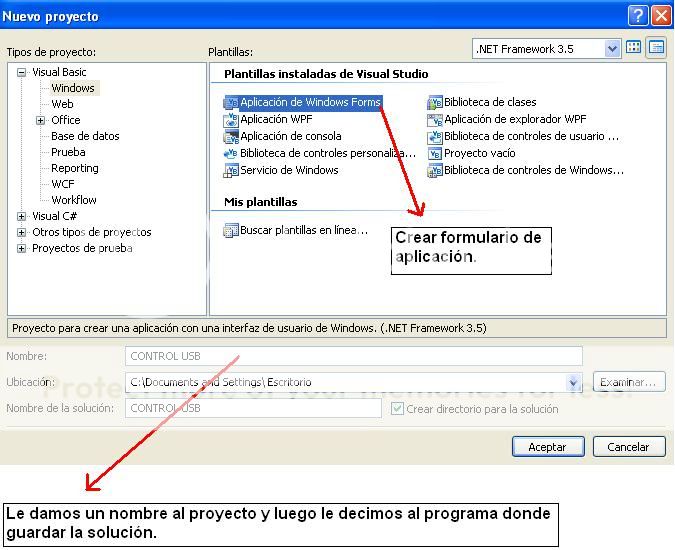675x550 pixels.
Task: Switch to large icons view
Action: (x=634, y=47)
